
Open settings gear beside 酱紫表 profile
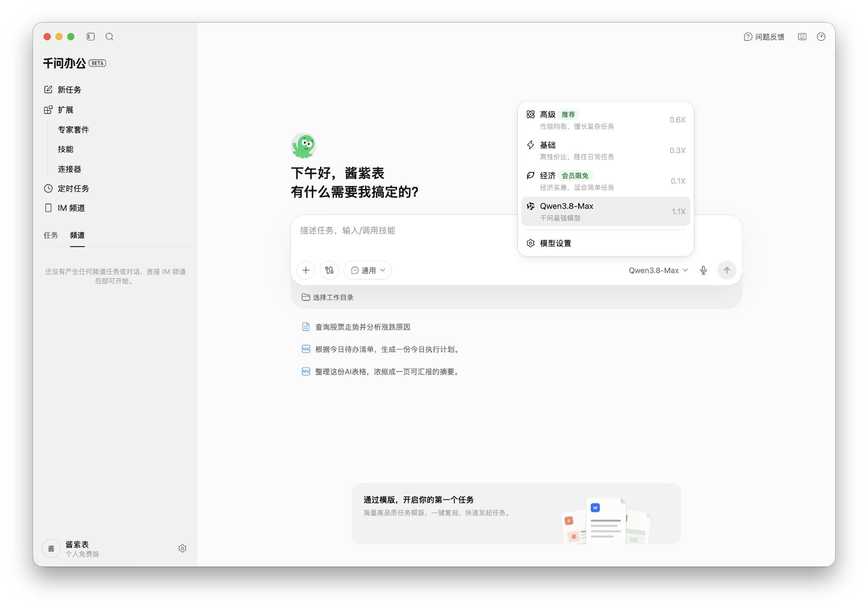click(x=182, y=548)
